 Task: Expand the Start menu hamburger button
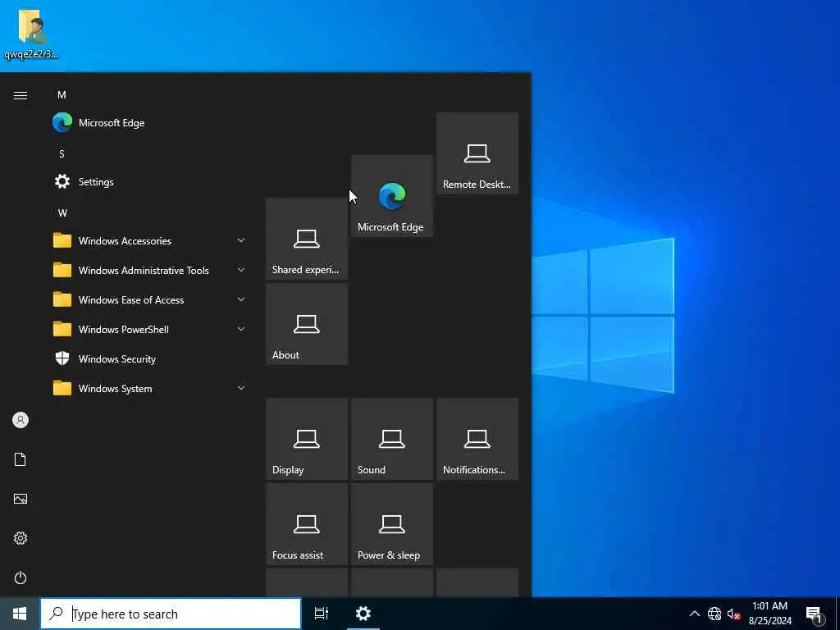coord(21,95)
